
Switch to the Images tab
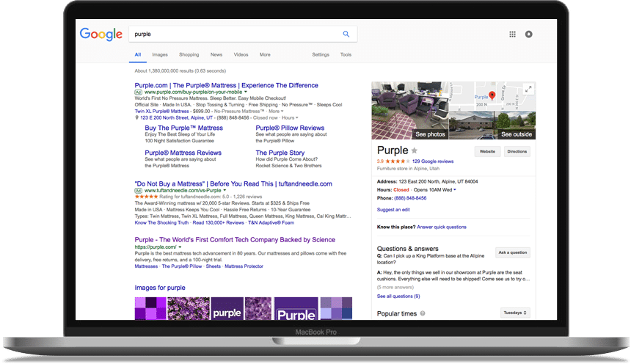(160, 54)
